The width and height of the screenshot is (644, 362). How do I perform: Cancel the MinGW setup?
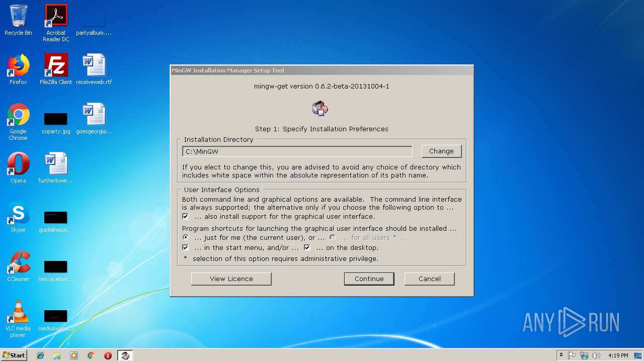(x=430, y=279)
